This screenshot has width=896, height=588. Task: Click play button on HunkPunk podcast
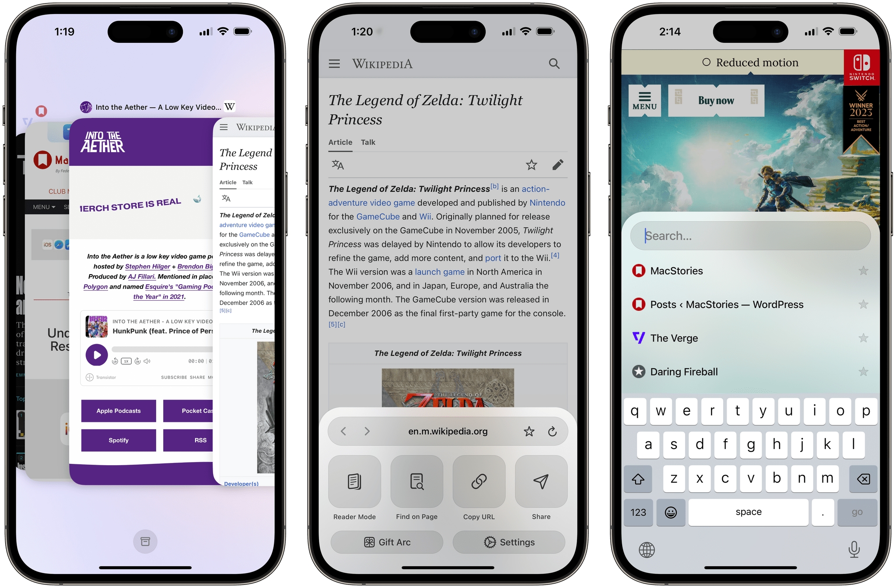pyautogui.click(x=97, y=355)
